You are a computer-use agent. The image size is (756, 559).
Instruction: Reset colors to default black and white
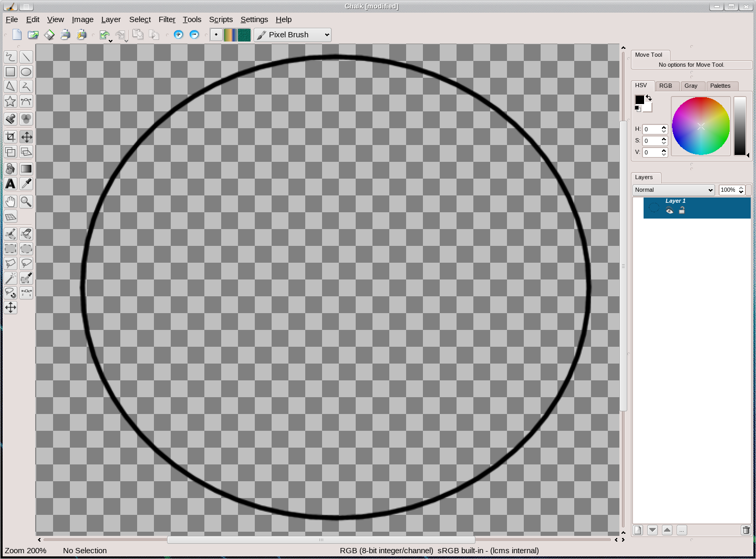(x=638, y=109)
